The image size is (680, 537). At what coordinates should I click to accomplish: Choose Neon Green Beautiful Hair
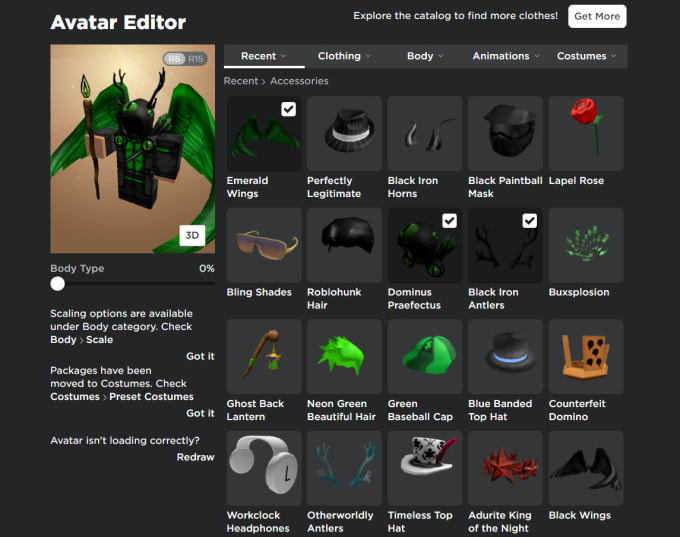click(x=344, y=357)
